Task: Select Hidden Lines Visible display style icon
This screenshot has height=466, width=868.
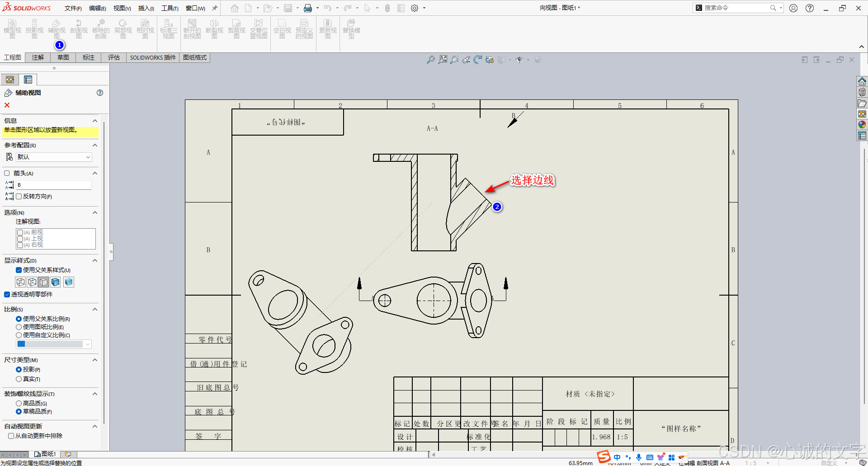Action: (32, 282)
